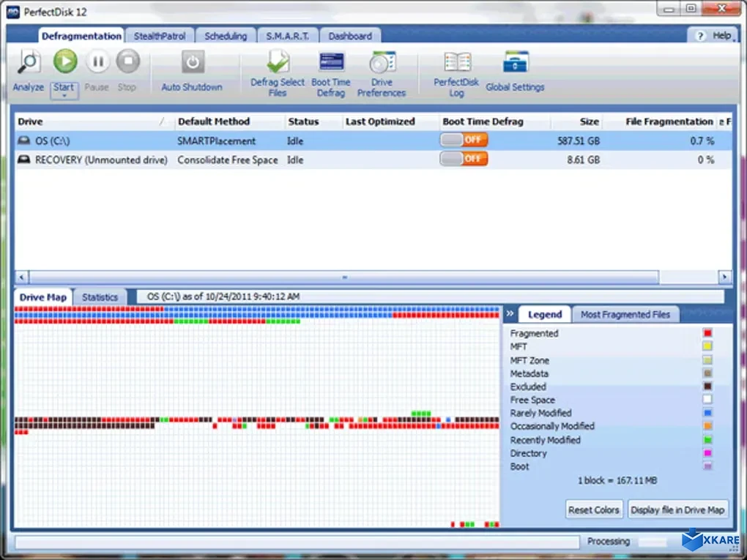Maximize the PerfectDisk window
The width and height of the screenshot is (747, 560).
(691, 9)
